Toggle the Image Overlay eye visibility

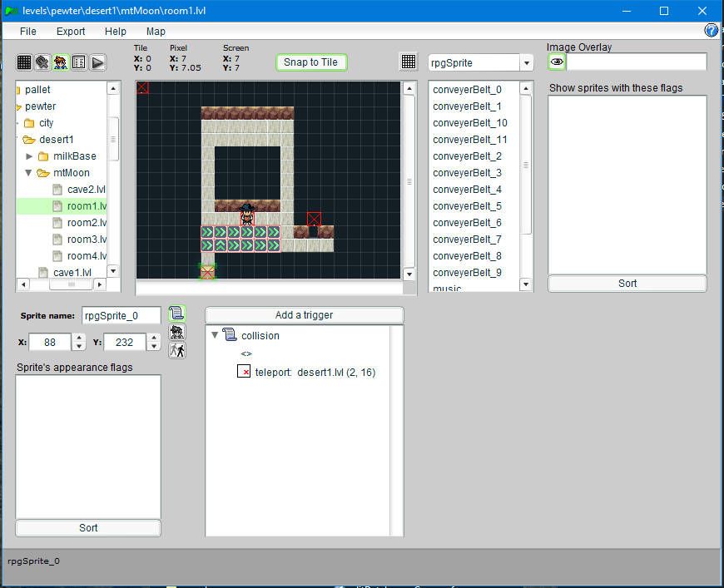pyautogui.click(x=557, y=62)
